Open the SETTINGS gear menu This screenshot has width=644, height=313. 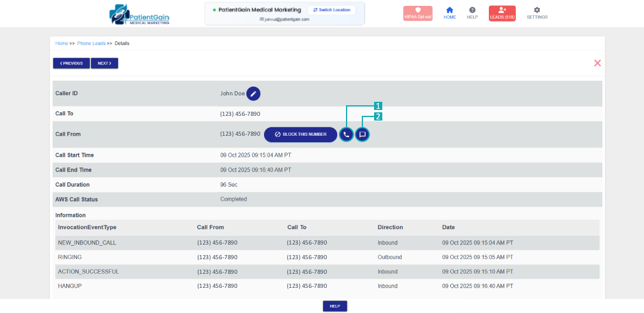coord(537,13)
